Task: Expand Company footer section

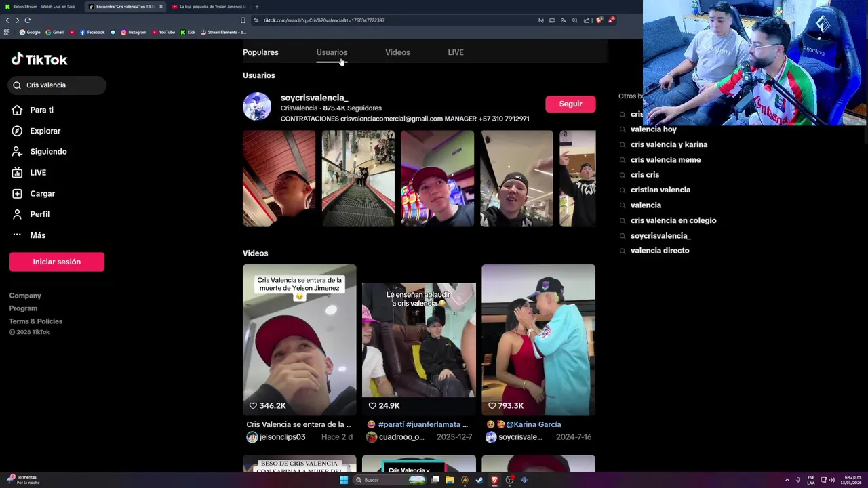Action: coord(25,296)
